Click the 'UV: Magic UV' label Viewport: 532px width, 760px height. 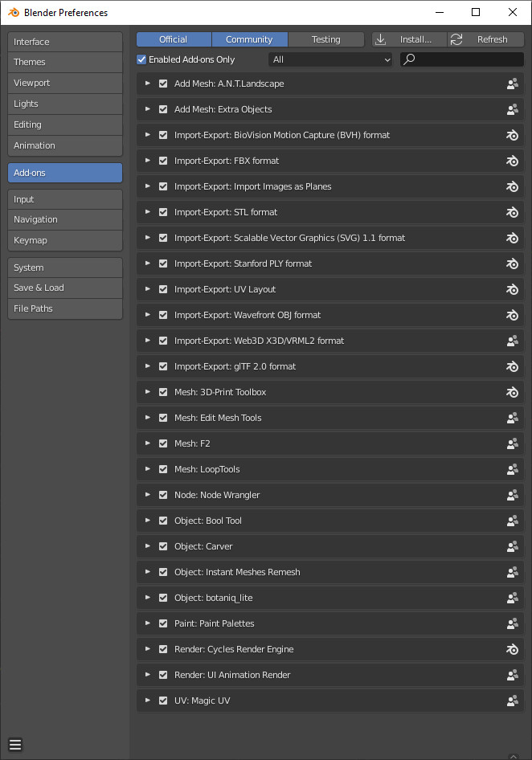tap(203, 701)
